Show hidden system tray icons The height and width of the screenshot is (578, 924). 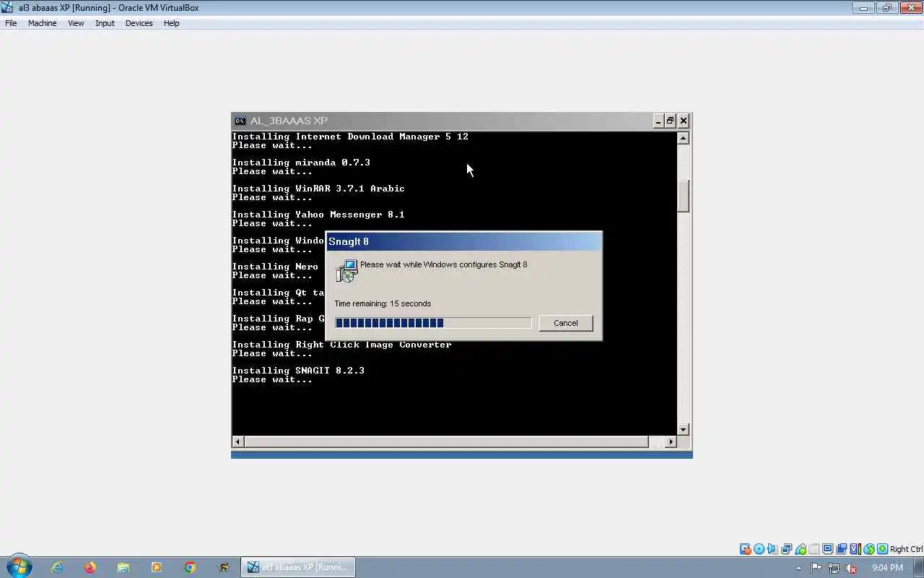[x=798, y=568]
